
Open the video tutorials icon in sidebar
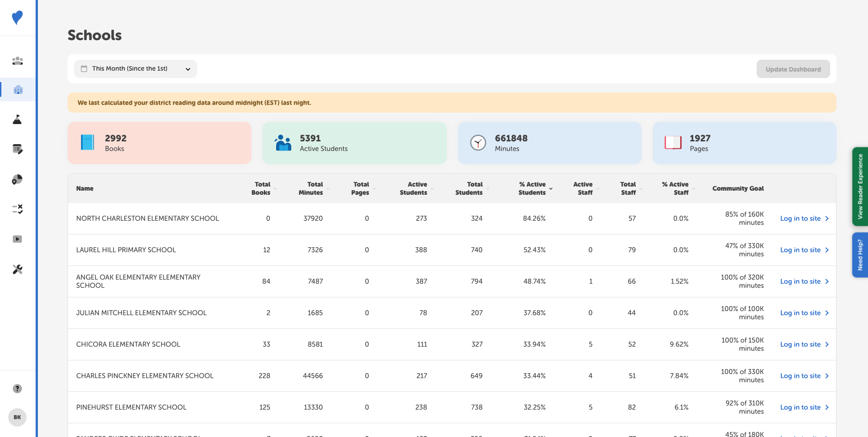coord(17,239)
